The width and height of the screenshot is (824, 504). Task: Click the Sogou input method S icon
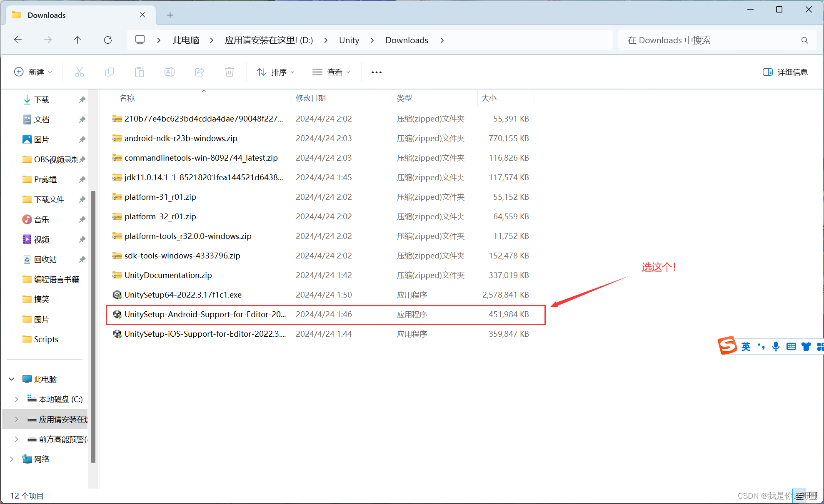pyautogui.click(x=727, y=346)
